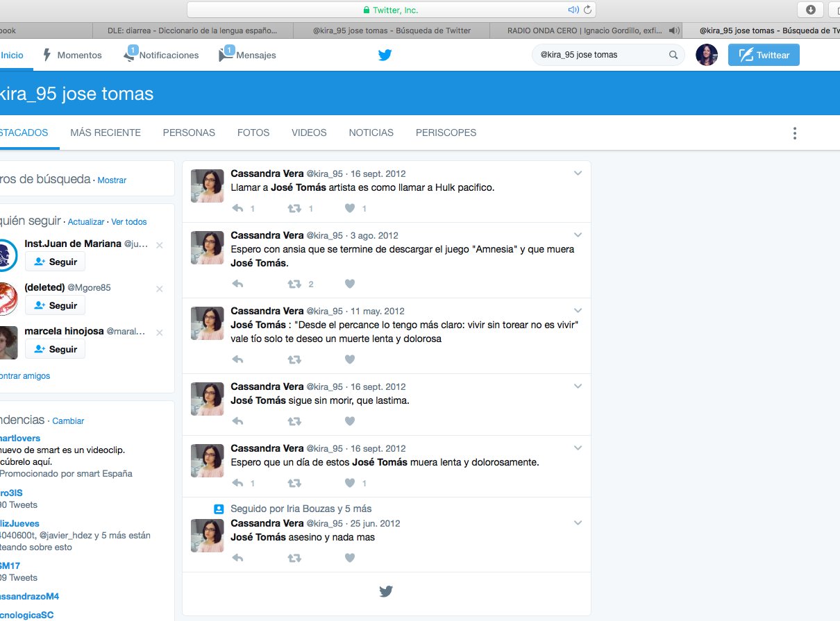The height and width of the screenshot is (621, 840).
Task: Switch to the MÁS RECIENTE tab
Action: point(106,133)
